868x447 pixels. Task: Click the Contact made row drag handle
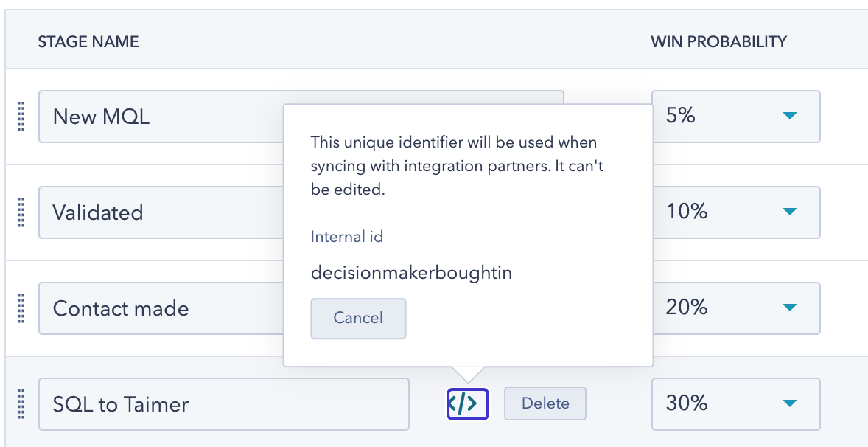(21, 308)
